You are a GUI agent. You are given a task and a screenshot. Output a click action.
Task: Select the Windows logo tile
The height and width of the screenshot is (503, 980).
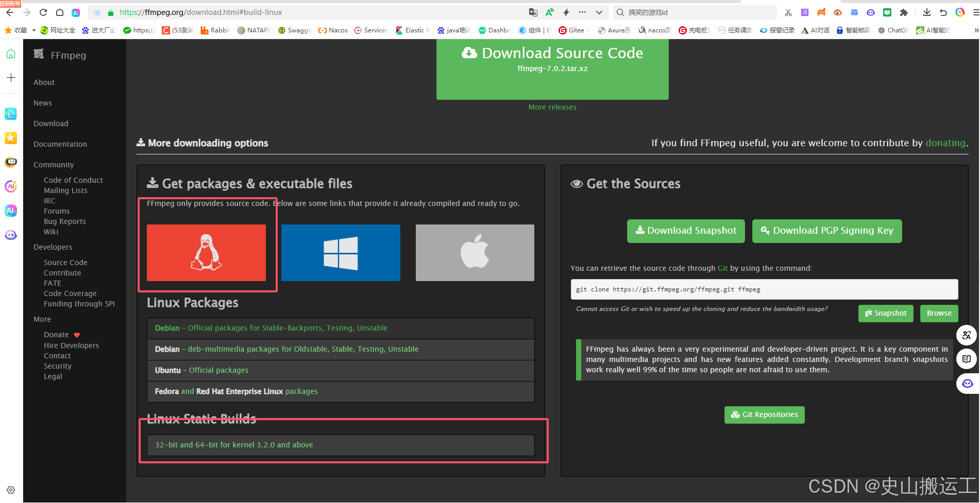point(341,253)
